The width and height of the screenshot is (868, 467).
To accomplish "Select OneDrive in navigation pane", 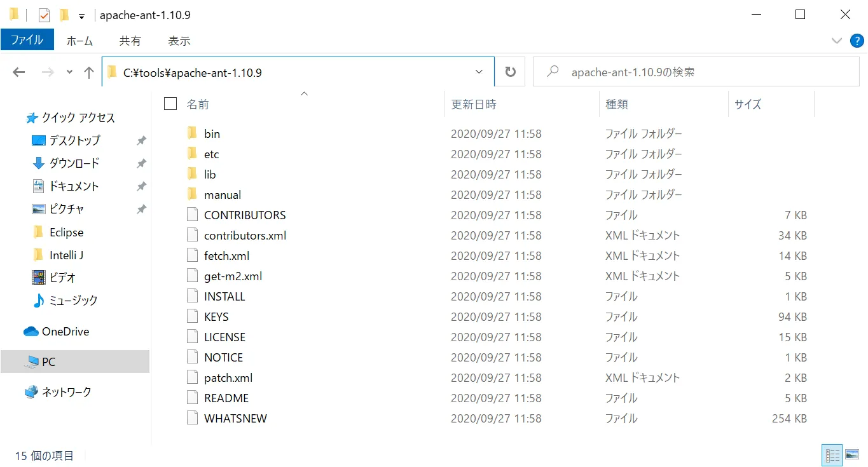I will click(x=56, y=332).
